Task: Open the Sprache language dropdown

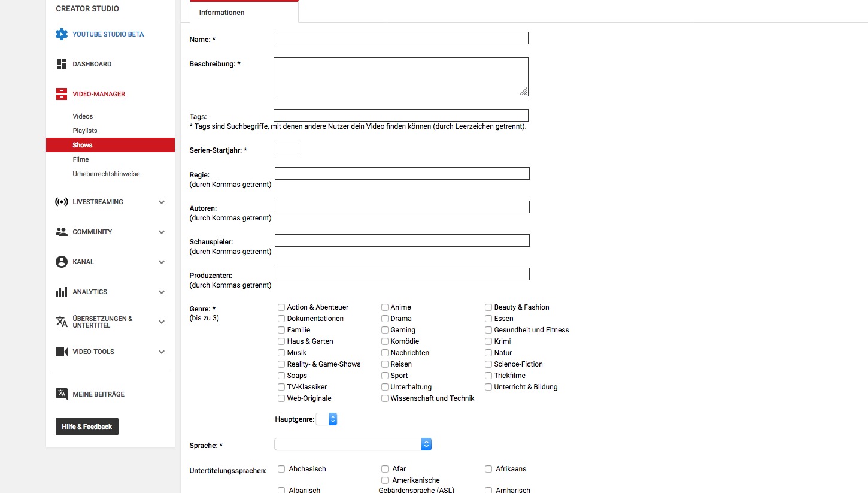Action: click(x=353, y=444)
